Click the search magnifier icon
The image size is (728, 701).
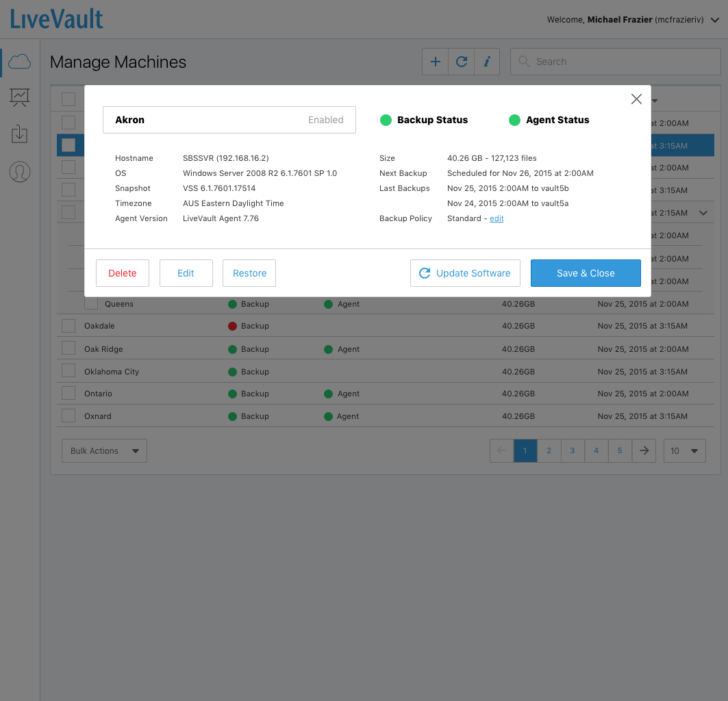524,62
